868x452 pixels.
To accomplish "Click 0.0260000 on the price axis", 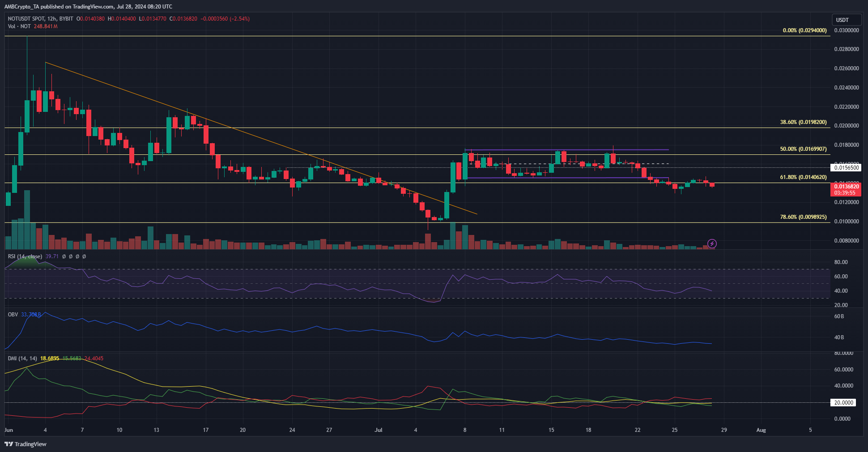I will click(x=847, y=68).
